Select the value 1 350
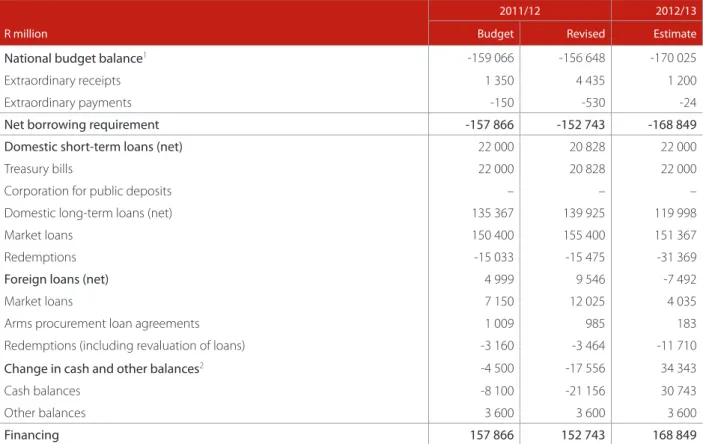 (x=499, y=80)
